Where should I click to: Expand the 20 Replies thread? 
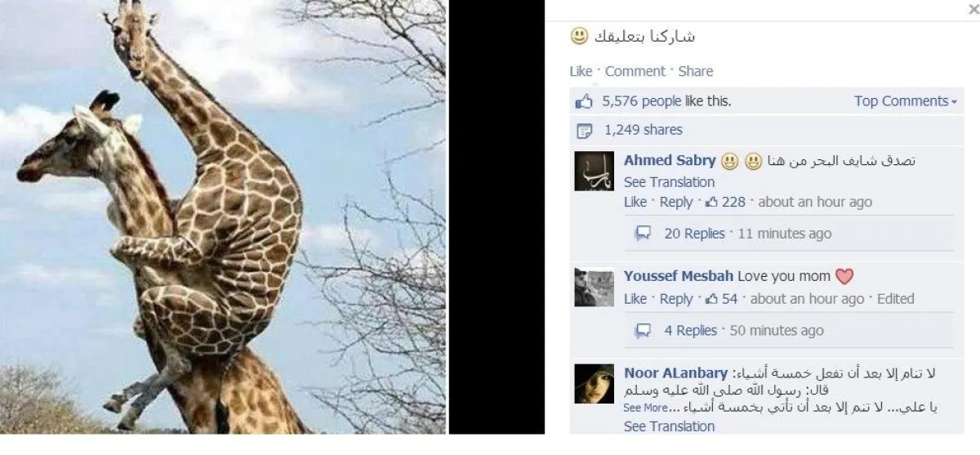click(x=693, y=234)
